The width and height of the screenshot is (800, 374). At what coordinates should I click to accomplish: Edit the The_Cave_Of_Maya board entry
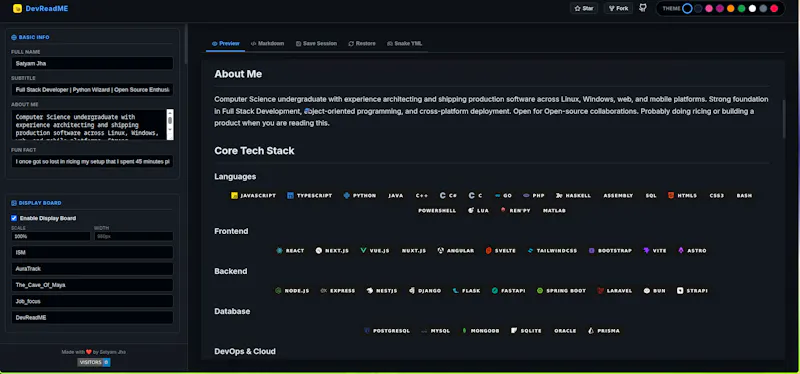92,285
